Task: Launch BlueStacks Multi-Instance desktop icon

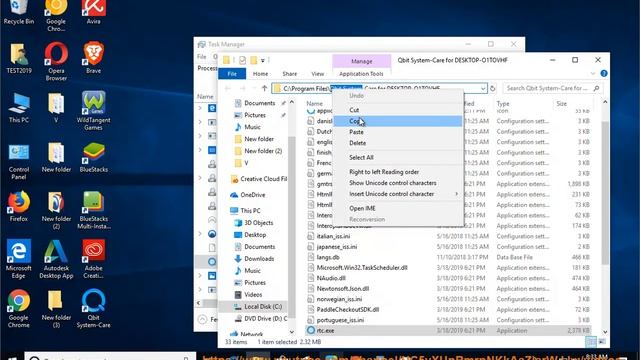Action: tap(93, 210)
